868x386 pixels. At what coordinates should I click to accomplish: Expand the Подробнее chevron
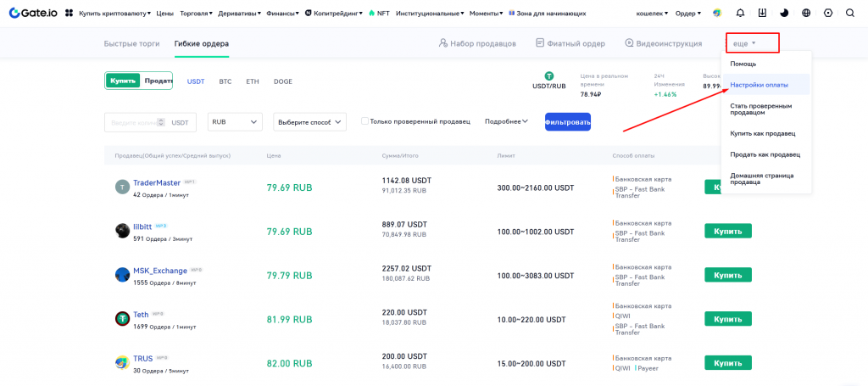tap(506, 121)
